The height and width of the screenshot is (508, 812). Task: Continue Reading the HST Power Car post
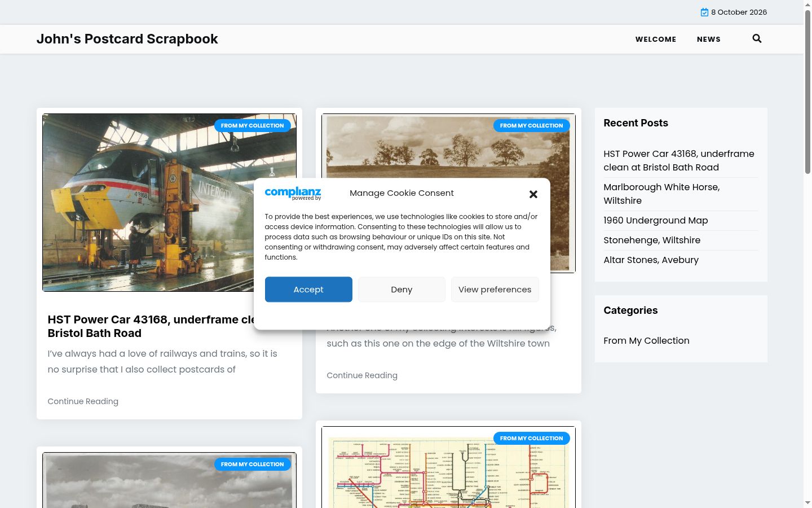pyautogui.click(x=83, y=401)
